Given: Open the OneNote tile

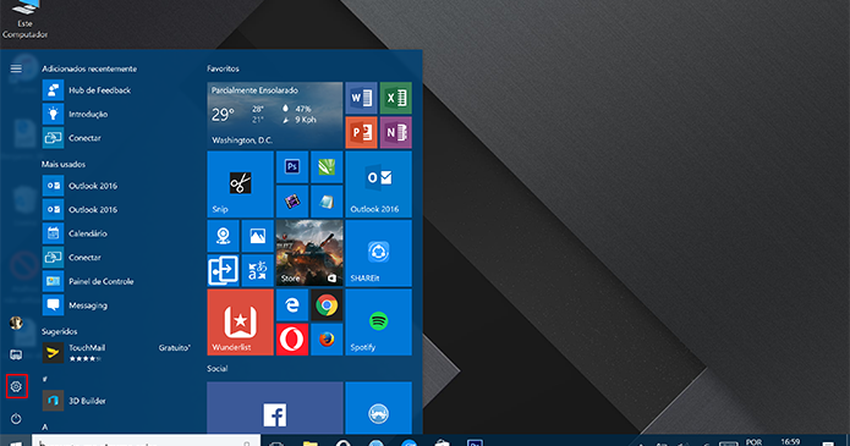Looking at the screenshot, I should pyautogui.click(x=396, y=132).
